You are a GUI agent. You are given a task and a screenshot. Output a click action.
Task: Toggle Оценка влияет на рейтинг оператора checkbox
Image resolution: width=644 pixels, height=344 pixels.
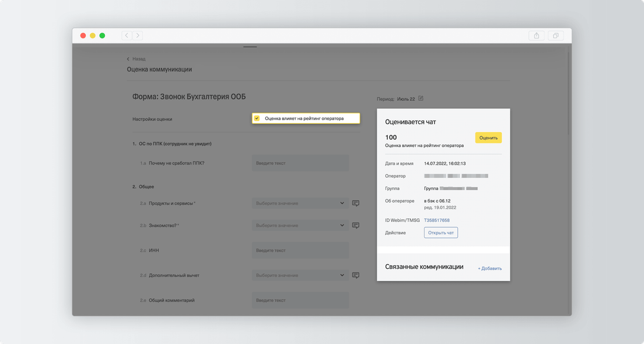(257, 118)
